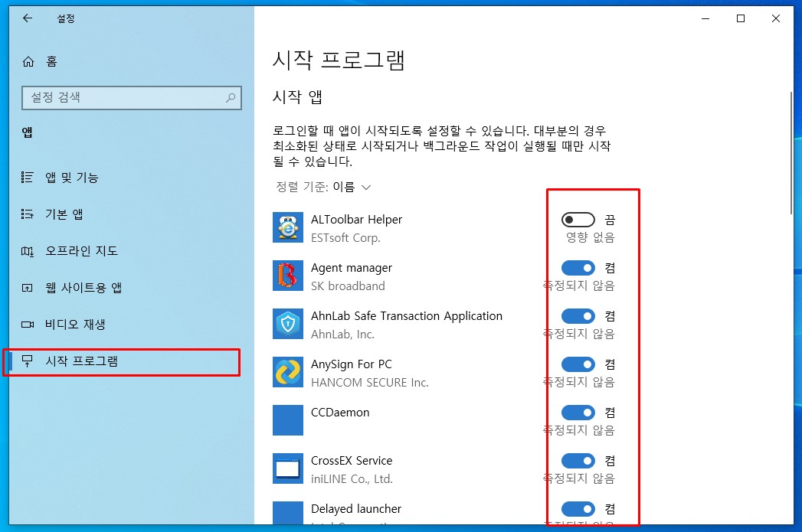Click the home icon in sidebar
The image size is (802, 532).
[x=28, y=62]
